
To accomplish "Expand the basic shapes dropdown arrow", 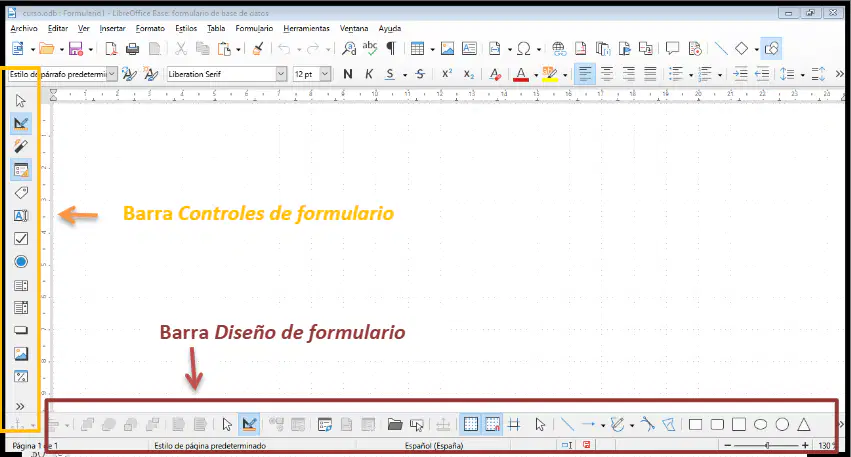I will [756, 49].
